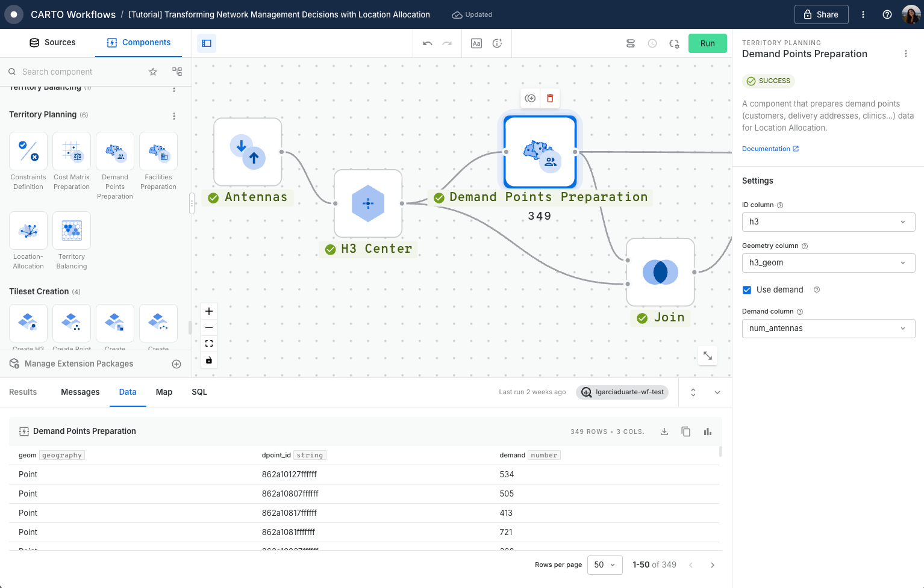This screenshot has width=924, height=588.
Task: Toggle the canvas lock icon
Action: [x=209, y=360]
